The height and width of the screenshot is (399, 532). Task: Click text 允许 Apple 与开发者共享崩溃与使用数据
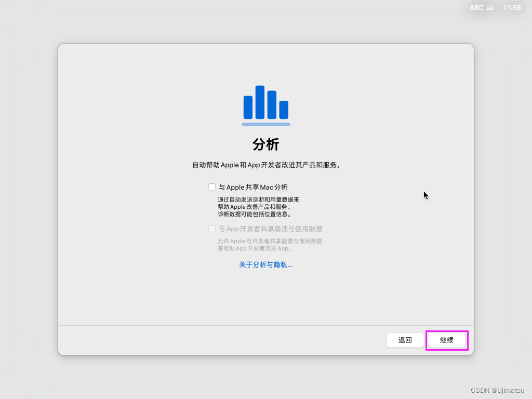point(270,241)
